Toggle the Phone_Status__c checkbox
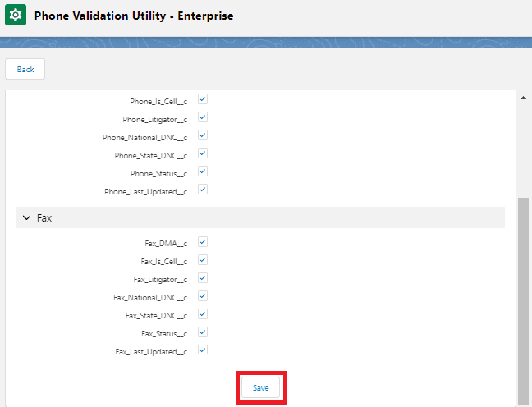This screenshot has height=407, width=532. tap(203, 171)
